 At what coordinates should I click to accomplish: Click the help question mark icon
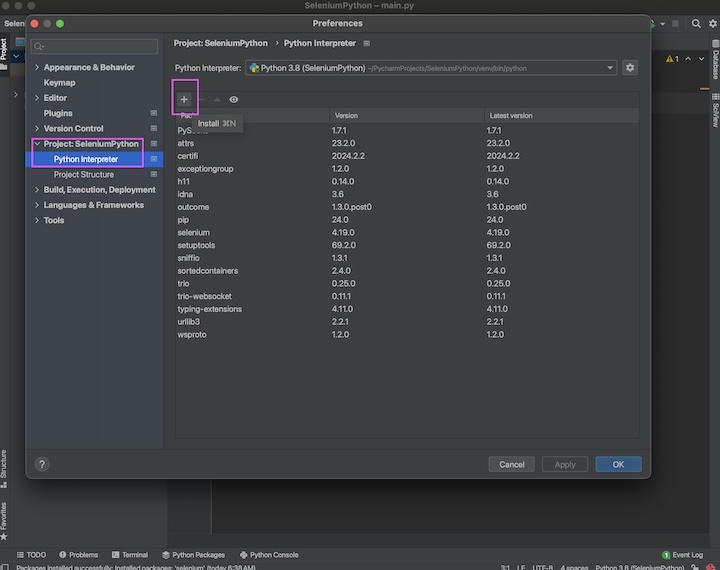(42, 464)
